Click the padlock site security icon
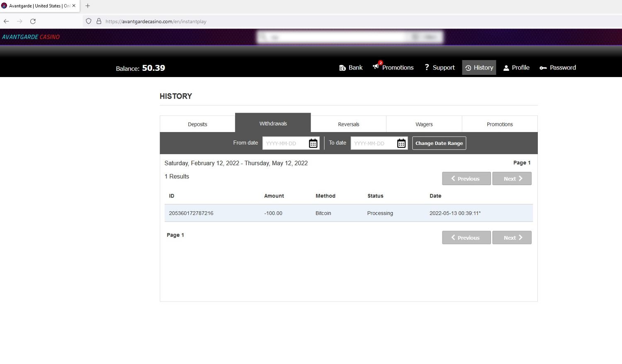 (x=99, y=21)
